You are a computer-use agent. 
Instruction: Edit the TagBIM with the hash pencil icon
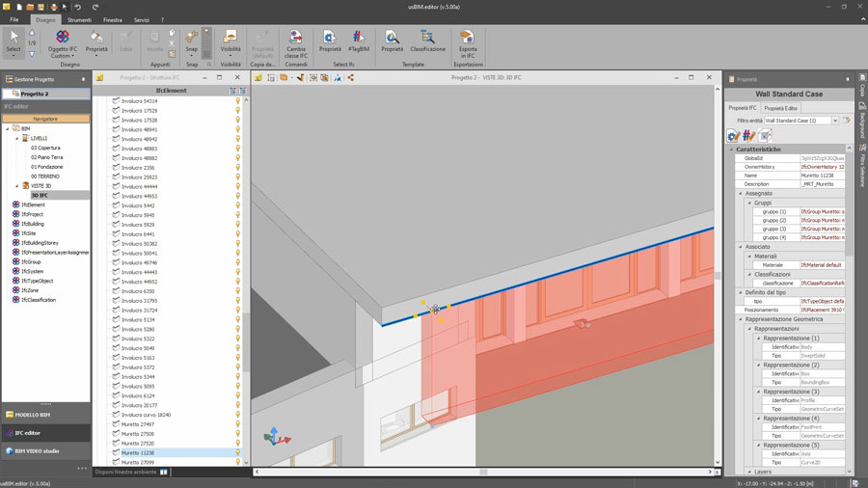click(748, 136)
